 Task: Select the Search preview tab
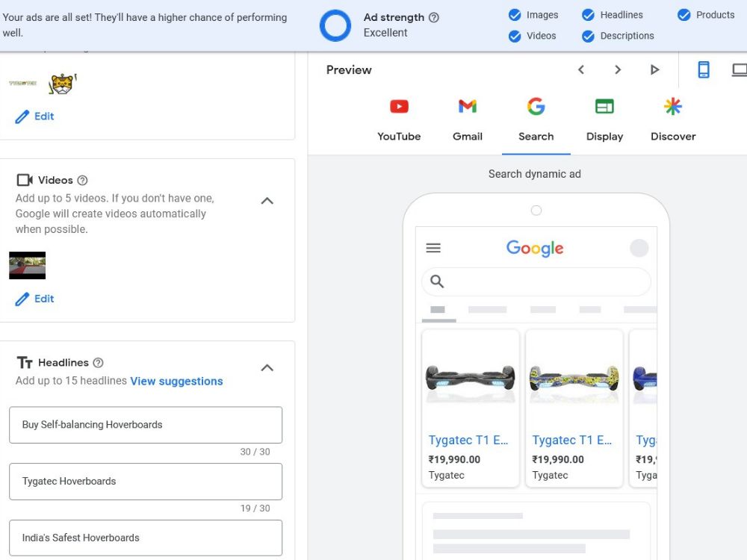536,120
